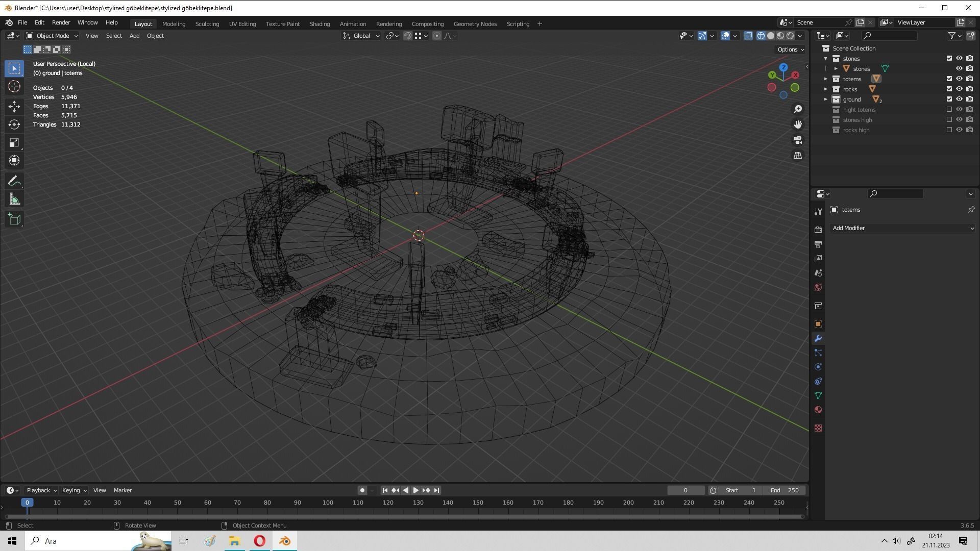The image size is (980, 551).
Task: Select the Transform tool
Action: (x=14, y=160)
